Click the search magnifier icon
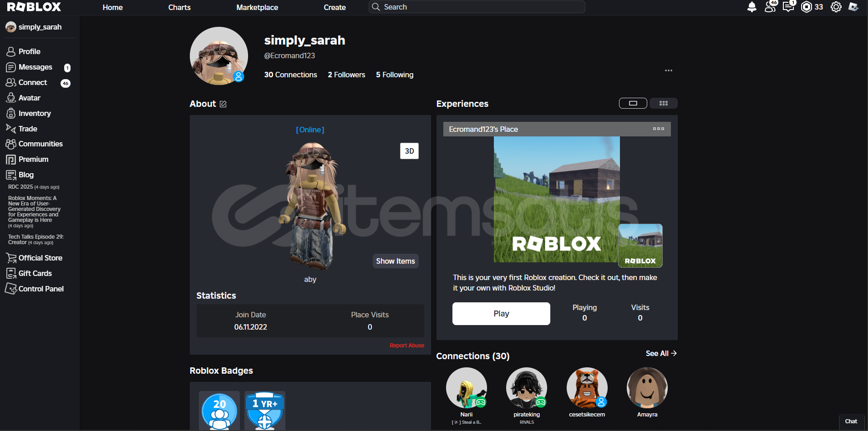The width and height of the screenshot is (868, 431). coord(376,7)
